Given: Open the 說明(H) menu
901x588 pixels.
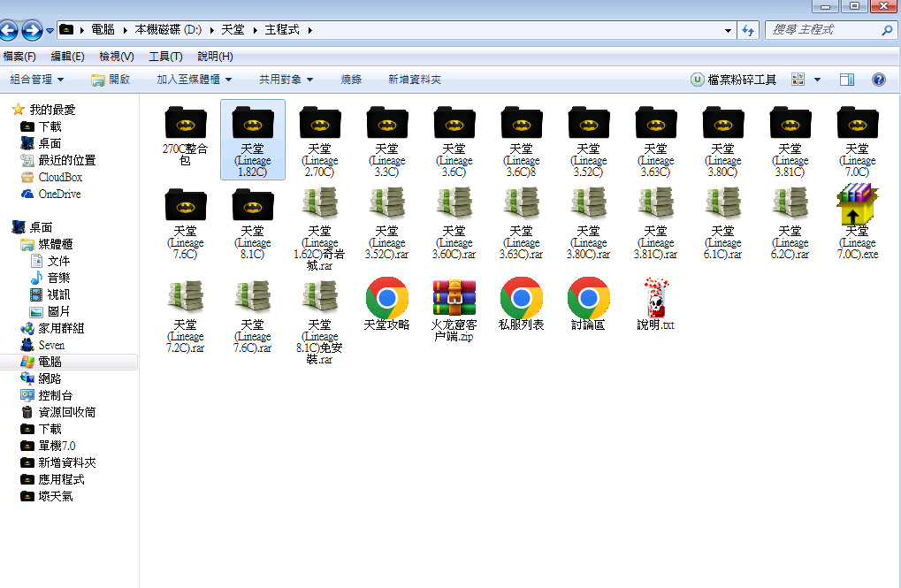Looking at the screenshot, I should pyautogui.click(x=216, y=57).
